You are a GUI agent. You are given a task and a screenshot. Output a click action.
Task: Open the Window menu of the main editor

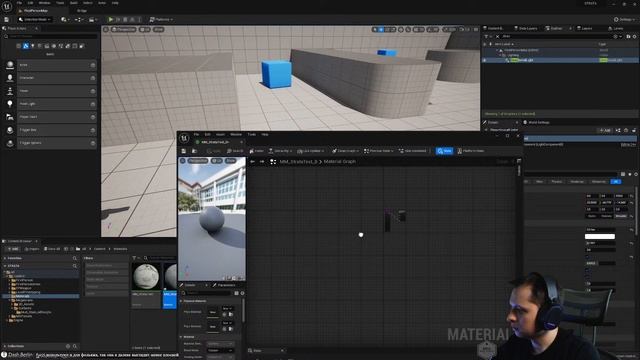pyautogui.click(x=44, y=3)
